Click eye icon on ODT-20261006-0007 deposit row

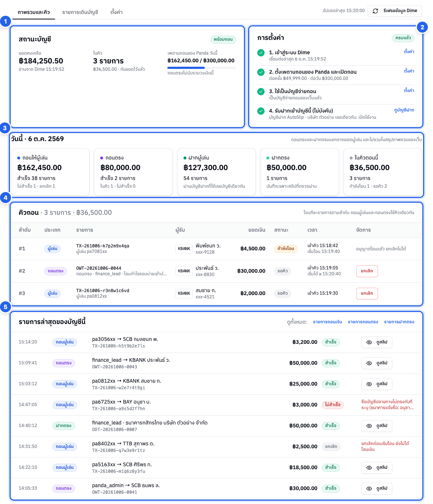(x=369, y=426)
